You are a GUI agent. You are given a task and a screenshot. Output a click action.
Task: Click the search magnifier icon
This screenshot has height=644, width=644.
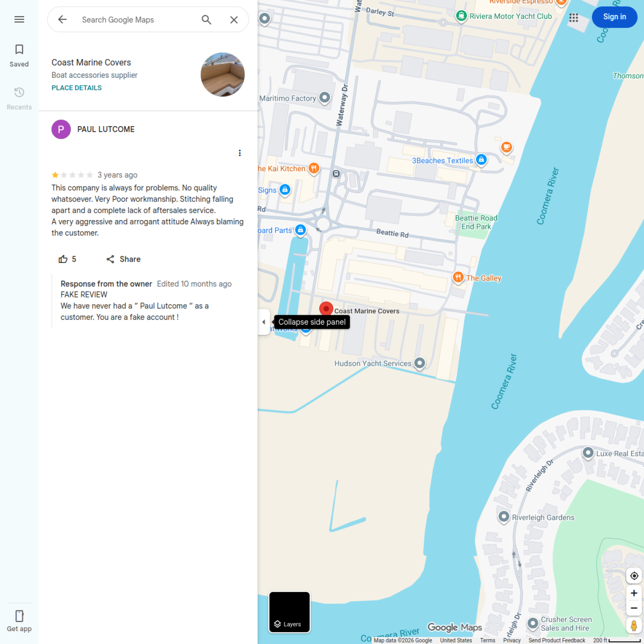click(x=206, y=20)
